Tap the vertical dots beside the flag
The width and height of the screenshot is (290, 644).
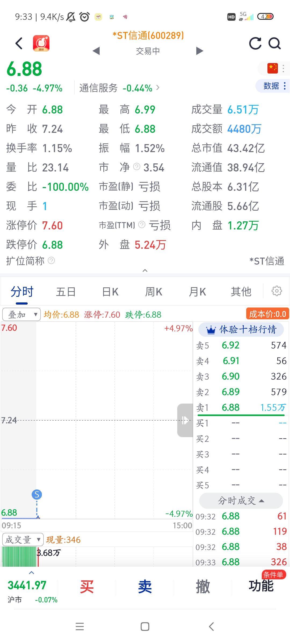click(283, 68)
